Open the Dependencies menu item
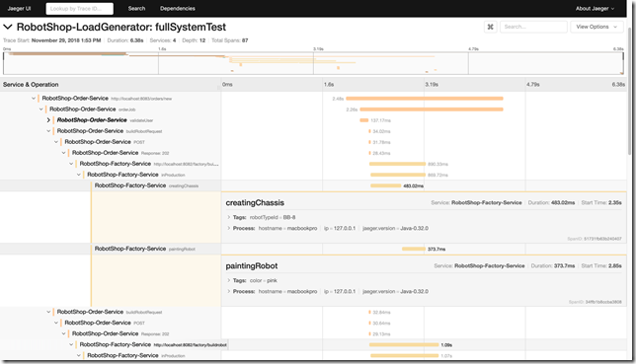The width and height of the screenshot is (636, 364). tap(177, 9)
